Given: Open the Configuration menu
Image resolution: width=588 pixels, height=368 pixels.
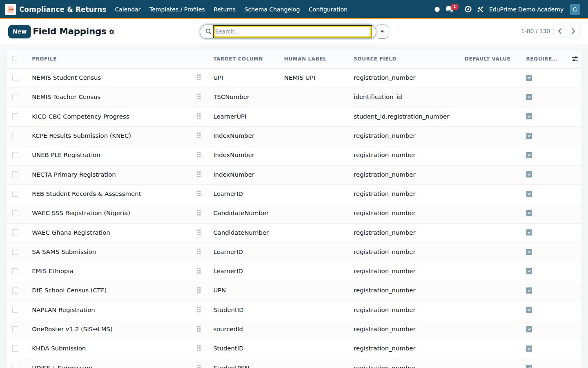Looking at the screenshot, I should click(x=328, y=9).
